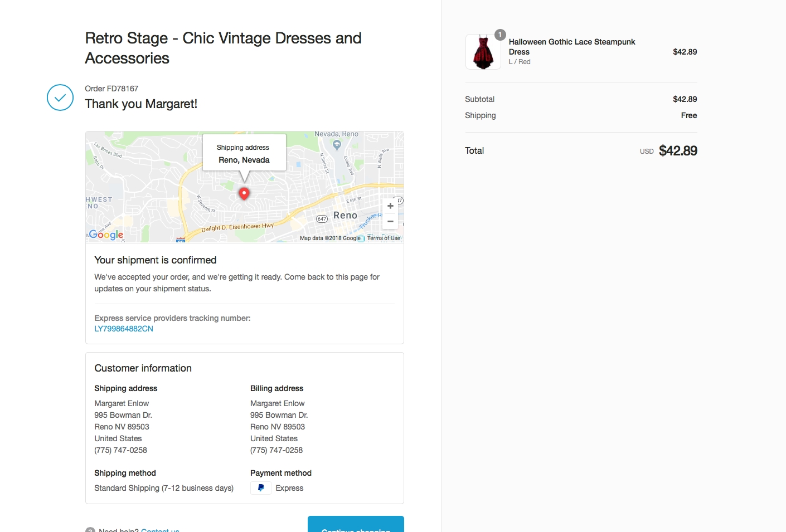
Task: Click the red shipping location pin on map
Action: point(244,193)
